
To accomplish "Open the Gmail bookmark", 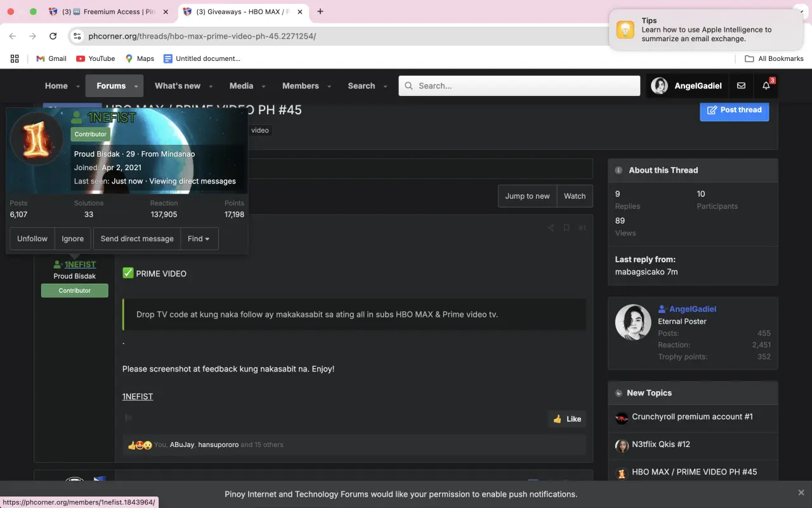I will click(51, 58).
